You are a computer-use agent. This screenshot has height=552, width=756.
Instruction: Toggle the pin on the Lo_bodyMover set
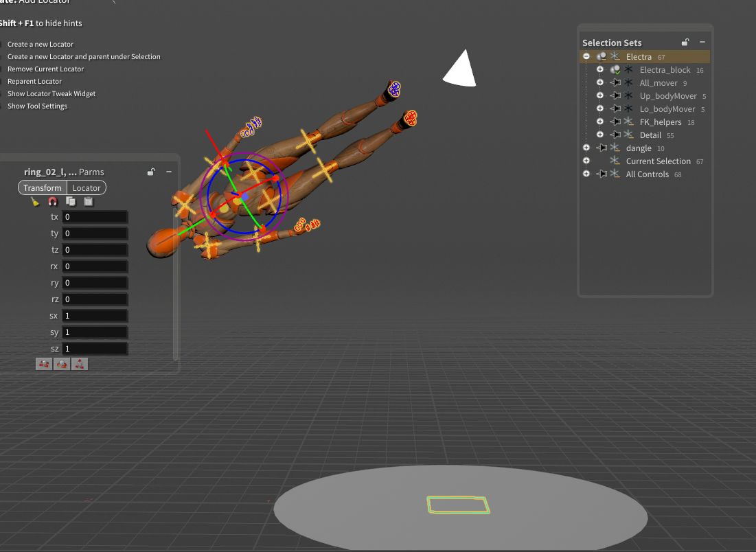pos(615,109)
